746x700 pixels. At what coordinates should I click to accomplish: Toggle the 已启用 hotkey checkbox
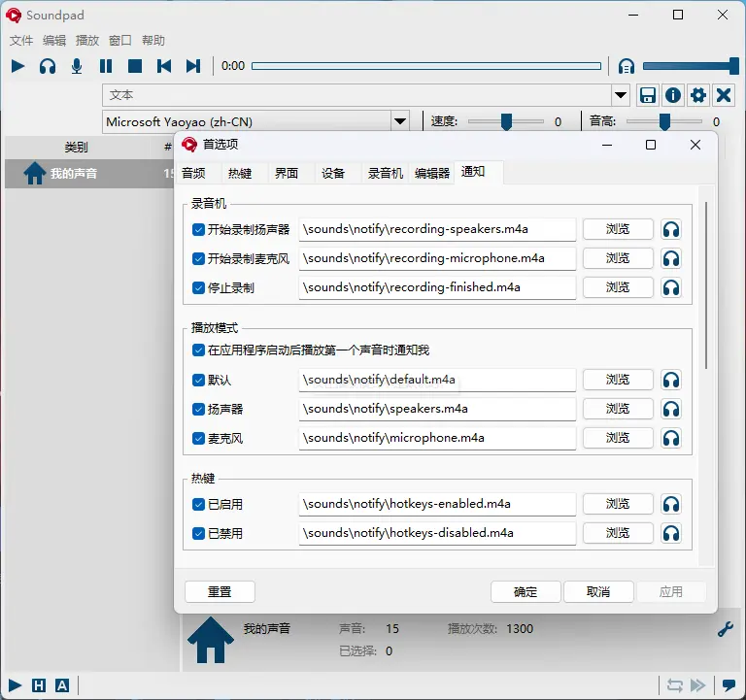click(198, 504)
